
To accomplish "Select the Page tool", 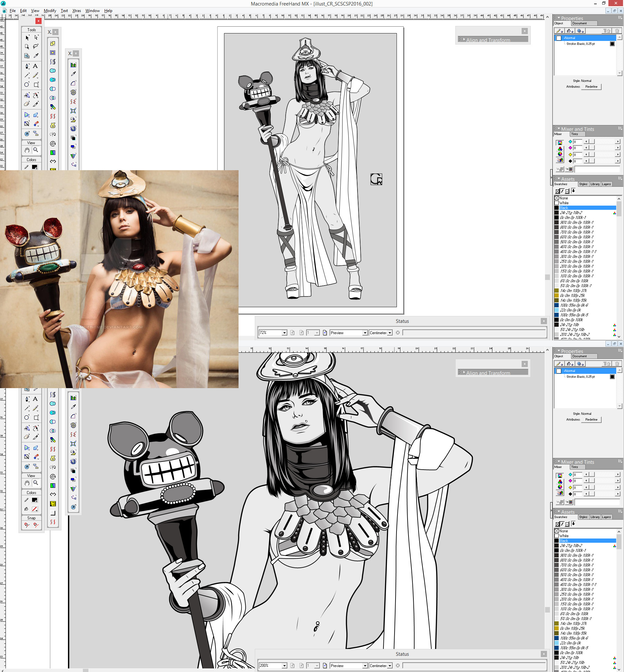I will (27, 46).
